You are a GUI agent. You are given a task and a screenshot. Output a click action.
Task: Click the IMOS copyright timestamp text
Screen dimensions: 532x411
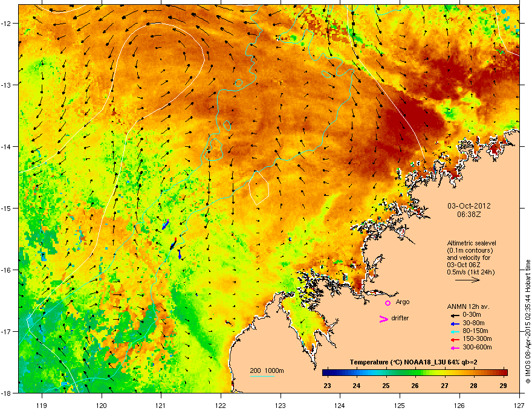click(x=528, y=322)
